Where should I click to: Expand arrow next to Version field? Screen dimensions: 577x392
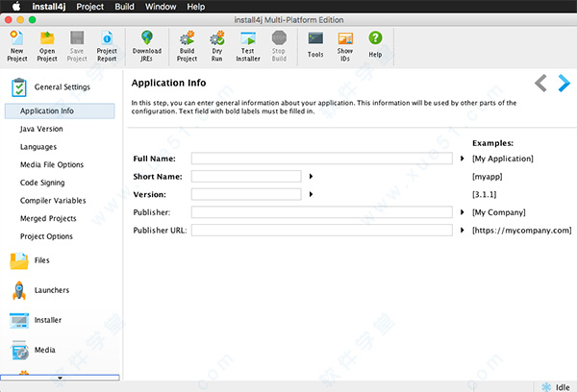click(311, 194)
